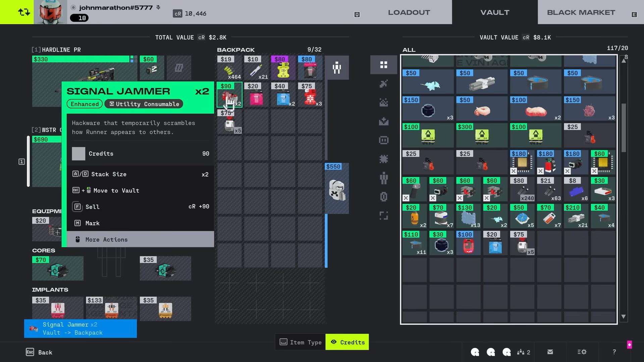
Task: Click the help question mark icon
Action: (x=614, y=352)
